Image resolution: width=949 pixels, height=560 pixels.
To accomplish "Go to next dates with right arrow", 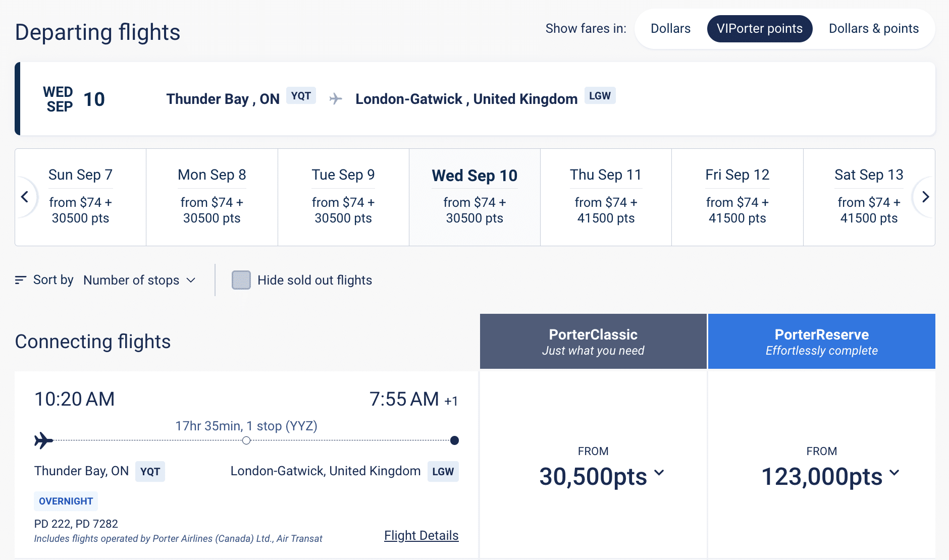I will (925, 197).
